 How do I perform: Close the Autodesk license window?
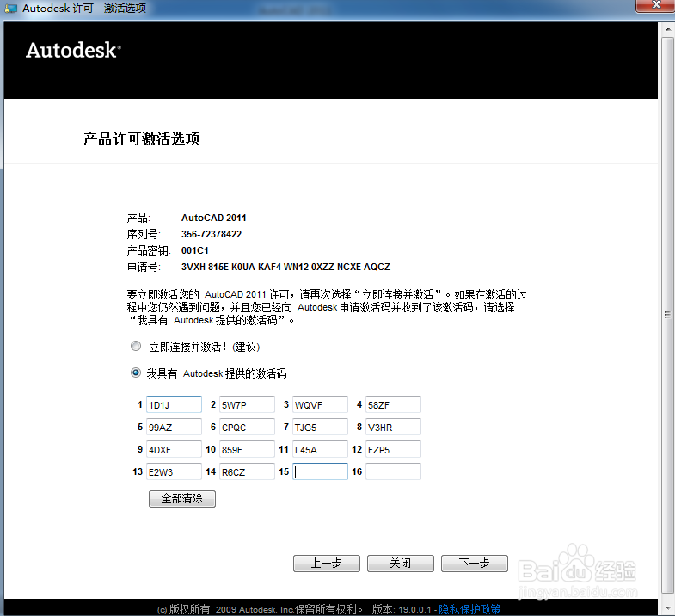coord(655,6)
